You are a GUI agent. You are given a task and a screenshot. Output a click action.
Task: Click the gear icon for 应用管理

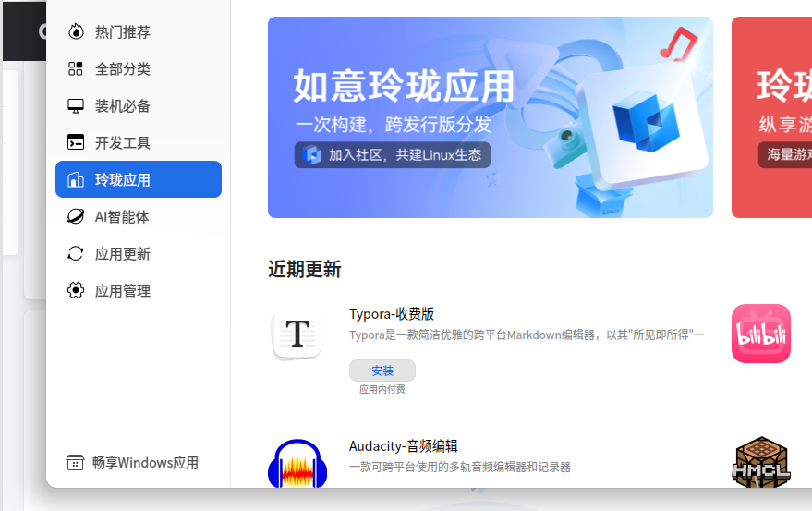click(x=76, y=290)
